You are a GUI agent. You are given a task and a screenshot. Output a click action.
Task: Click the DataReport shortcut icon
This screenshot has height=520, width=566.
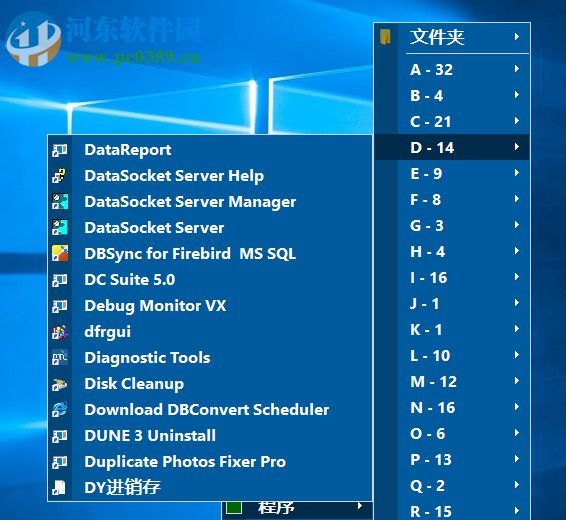coord(60,150)
